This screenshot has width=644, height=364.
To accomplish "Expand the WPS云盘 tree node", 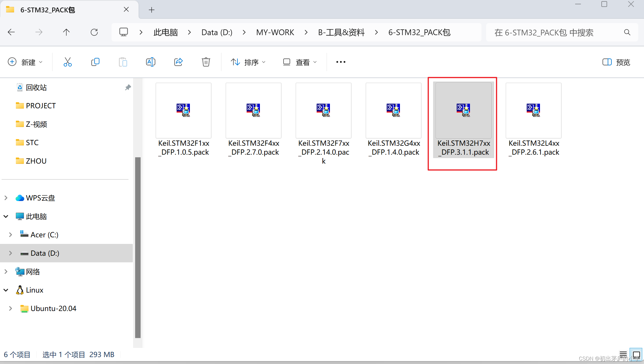I will pos(6,198).
